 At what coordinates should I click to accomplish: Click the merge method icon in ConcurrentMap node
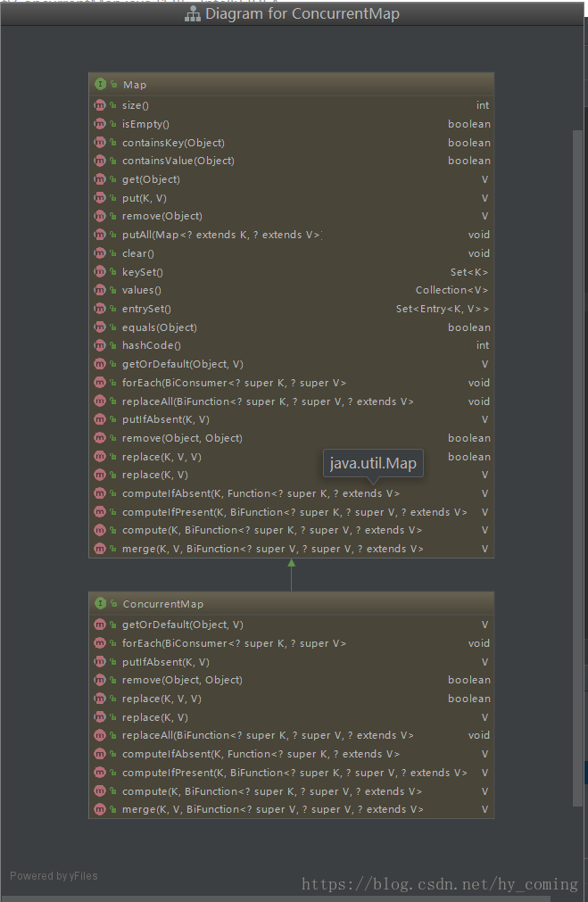(x=100, y=809)
